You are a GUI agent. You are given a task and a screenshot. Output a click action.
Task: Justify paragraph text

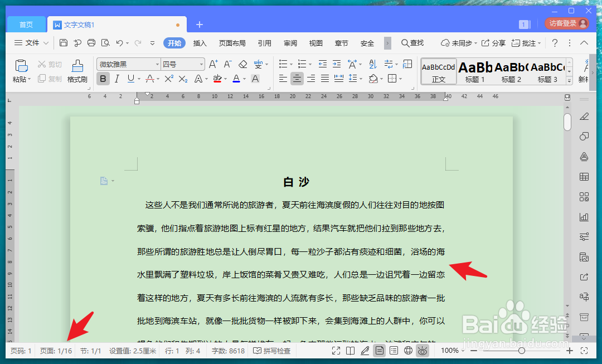325,79
